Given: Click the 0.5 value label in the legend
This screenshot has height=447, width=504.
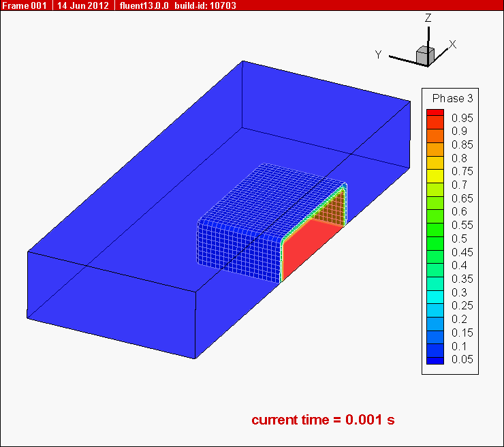Looking at the screenshot, I should pos(459,238).
